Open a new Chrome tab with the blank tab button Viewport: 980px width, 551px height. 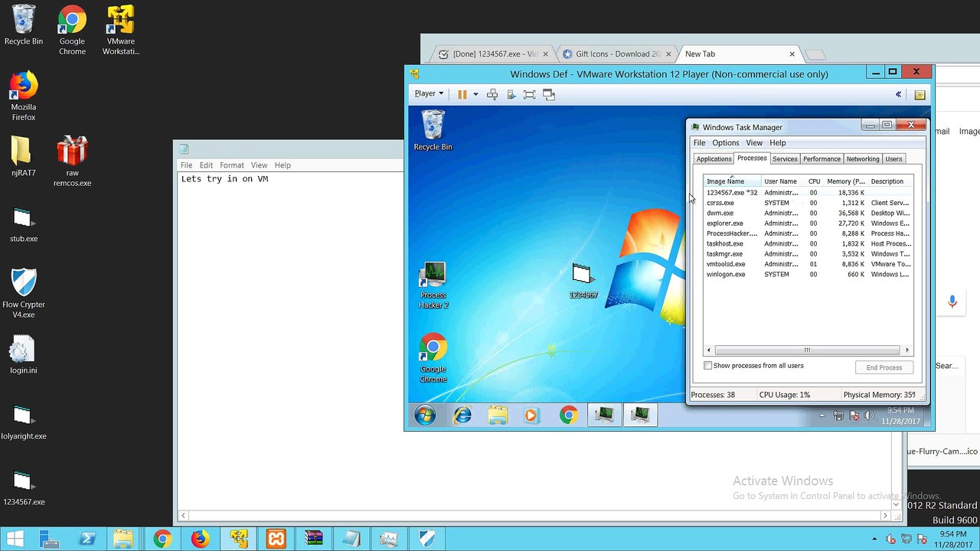[815, 54]
